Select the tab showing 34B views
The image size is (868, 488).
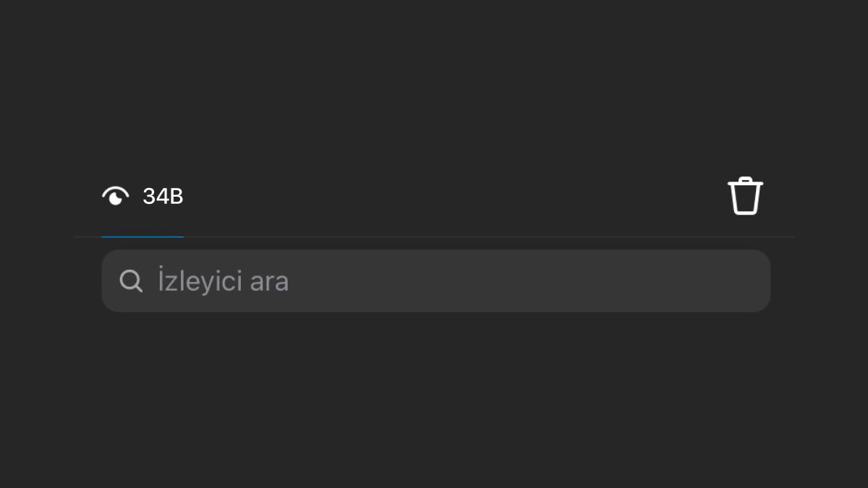(142, 197)
